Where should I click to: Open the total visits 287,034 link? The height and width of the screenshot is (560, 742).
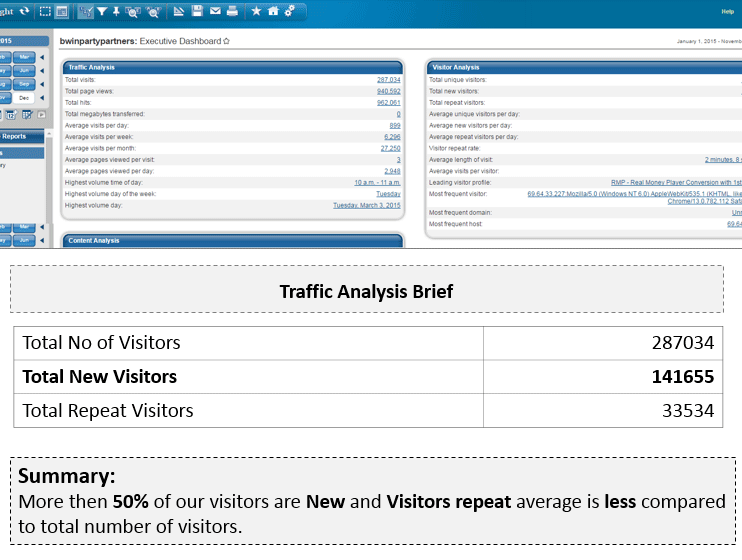(x=388, y=79)
